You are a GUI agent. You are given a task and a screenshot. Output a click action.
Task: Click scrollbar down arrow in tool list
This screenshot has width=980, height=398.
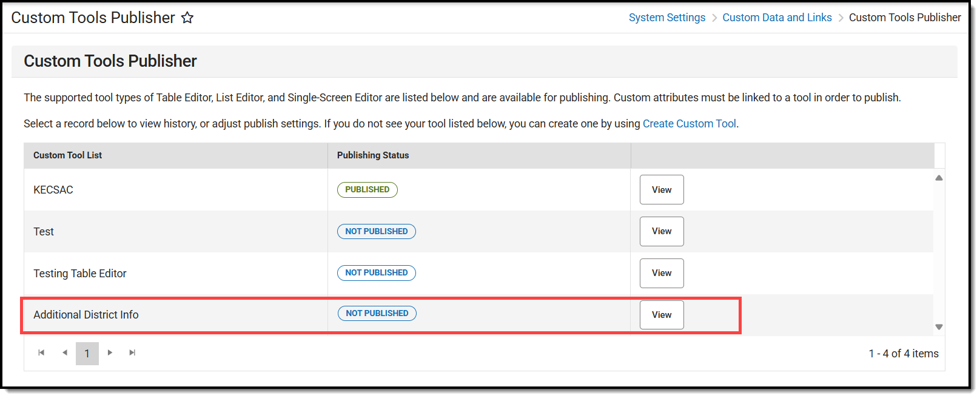point(939,327)
